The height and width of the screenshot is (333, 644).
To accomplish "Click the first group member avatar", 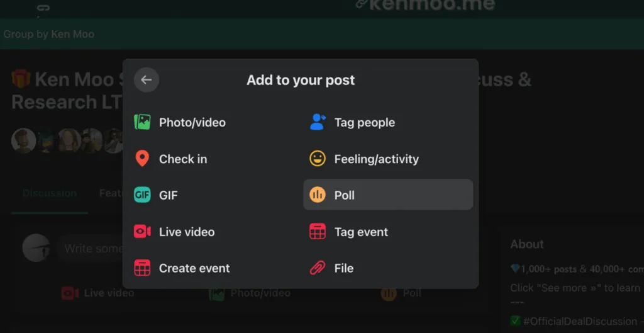I will click(x=23, y=140).
